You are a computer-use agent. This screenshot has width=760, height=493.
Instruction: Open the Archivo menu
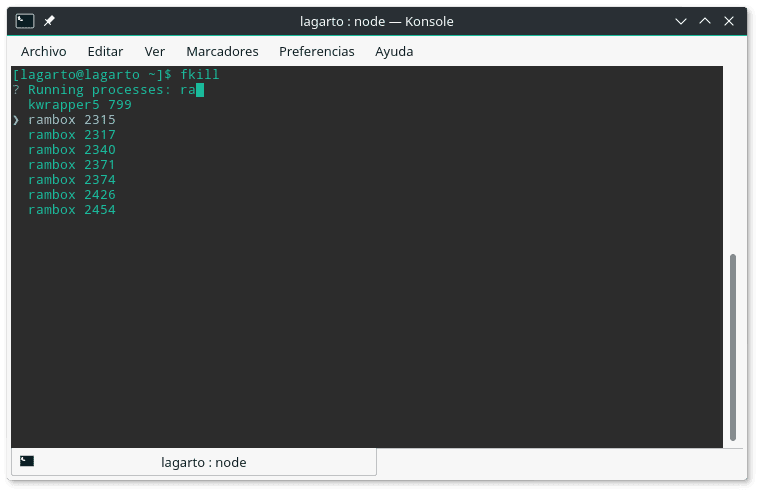point(44,51)
